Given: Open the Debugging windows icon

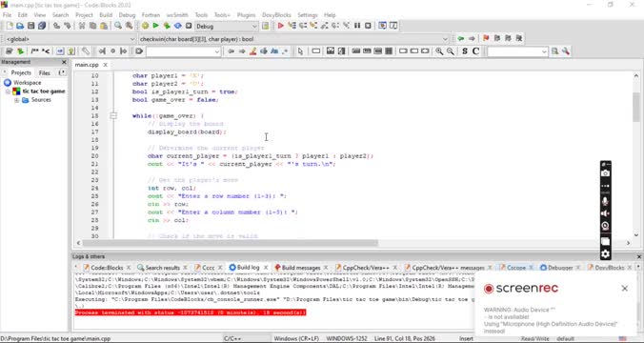Looking at the screenshot, I should pos(382,26).
